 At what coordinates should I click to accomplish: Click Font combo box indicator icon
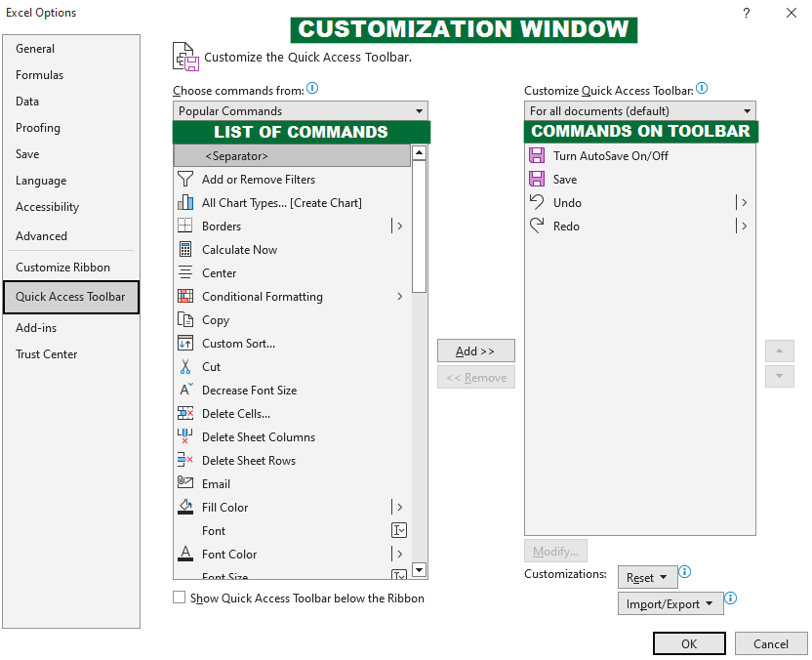click(399, 530)
